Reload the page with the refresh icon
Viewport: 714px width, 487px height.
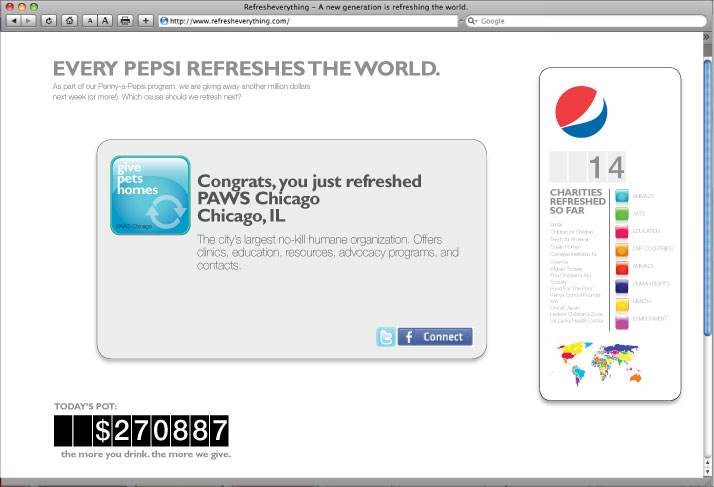pyautogui.click(x=49, y=21)
